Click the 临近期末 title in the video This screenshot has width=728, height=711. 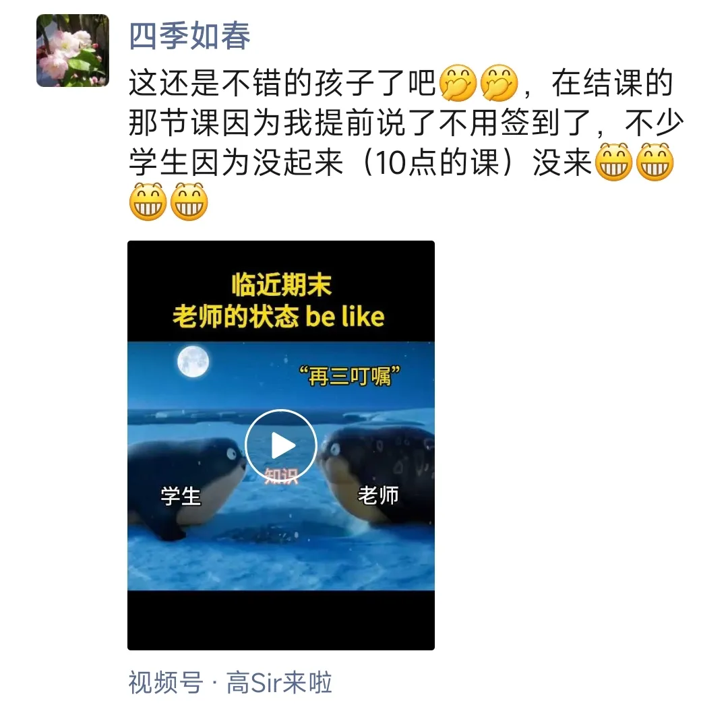[x=281, y=284]
